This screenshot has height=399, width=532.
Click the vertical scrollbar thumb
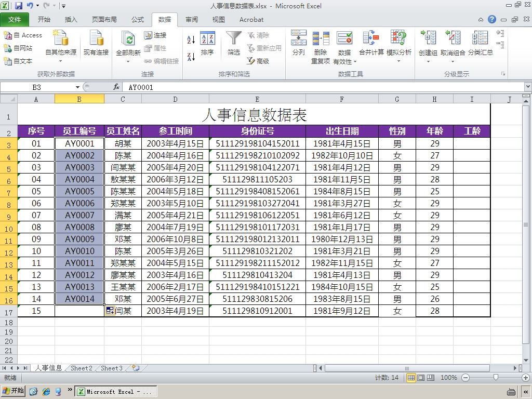(x=526, y=224)
